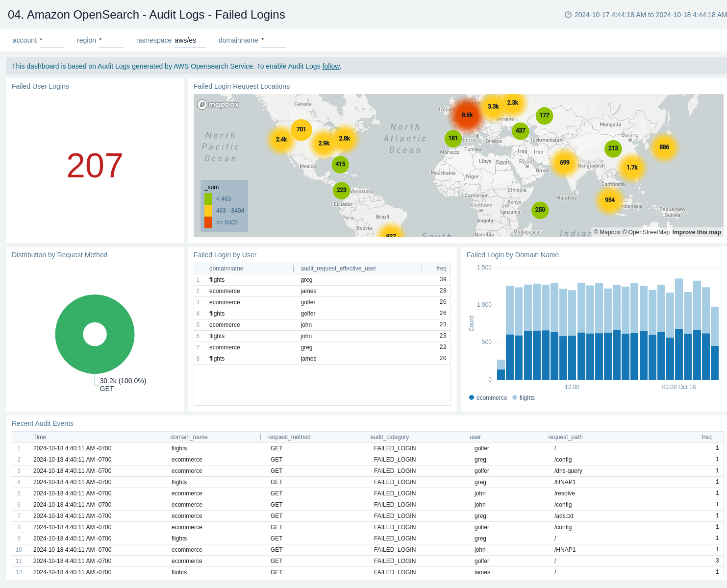Sort Recent Audit Events by audit_category
This screenshot has width=727, height=588.
(x=390, y=437)
